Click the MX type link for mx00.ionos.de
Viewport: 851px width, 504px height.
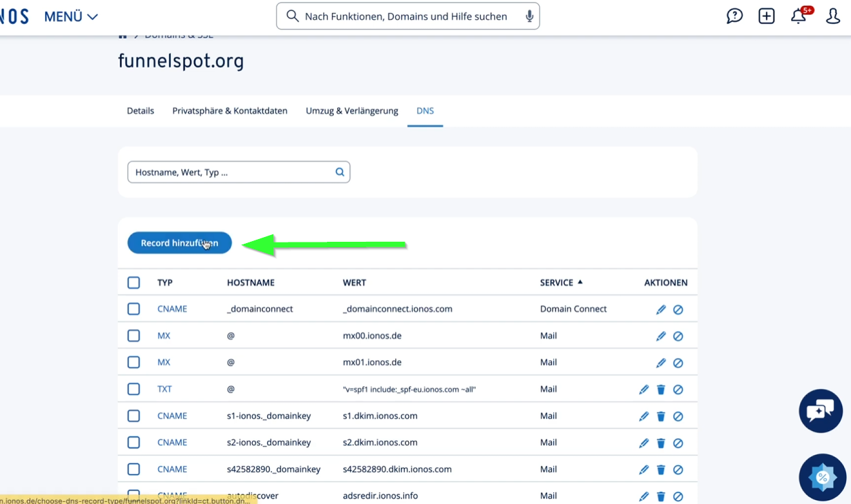164,336
